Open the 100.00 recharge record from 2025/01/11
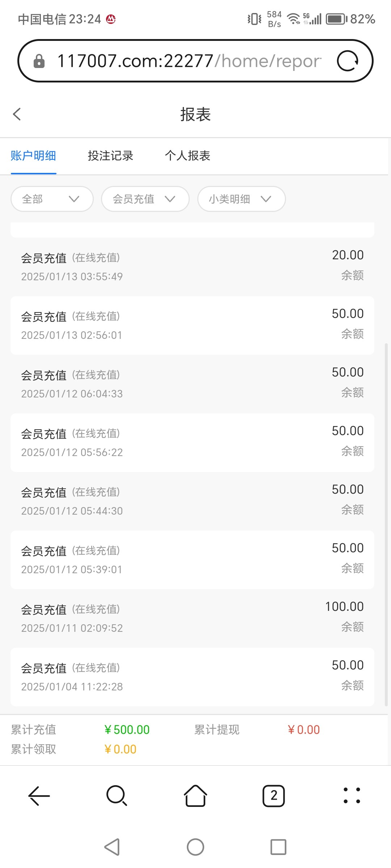Image resolution: width=391 pixels, height=868 pixels. point(192,618)
